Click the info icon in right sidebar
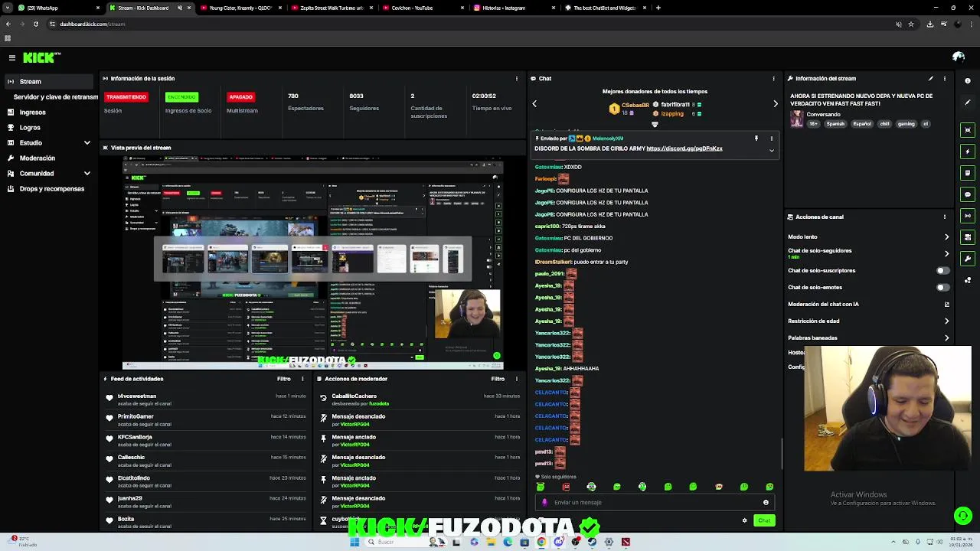This screenshot has height=551, width=980. (x=968, y=81)
